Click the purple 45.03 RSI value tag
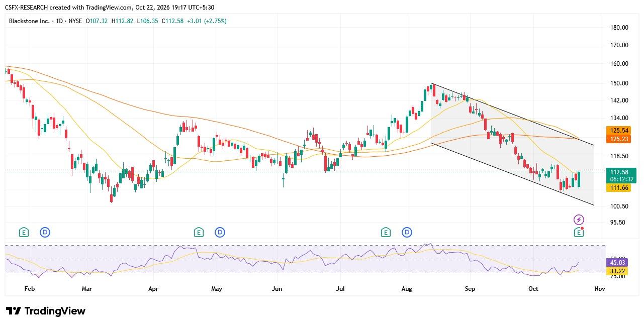Viewport: 644px width, 326px height. coord(617,262)
